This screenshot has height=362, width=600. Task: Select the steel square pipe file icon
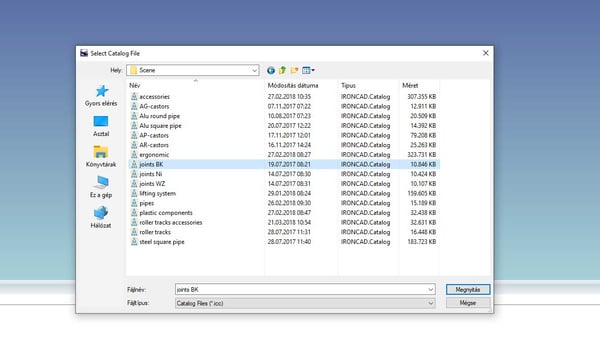(x=134, y=242)
